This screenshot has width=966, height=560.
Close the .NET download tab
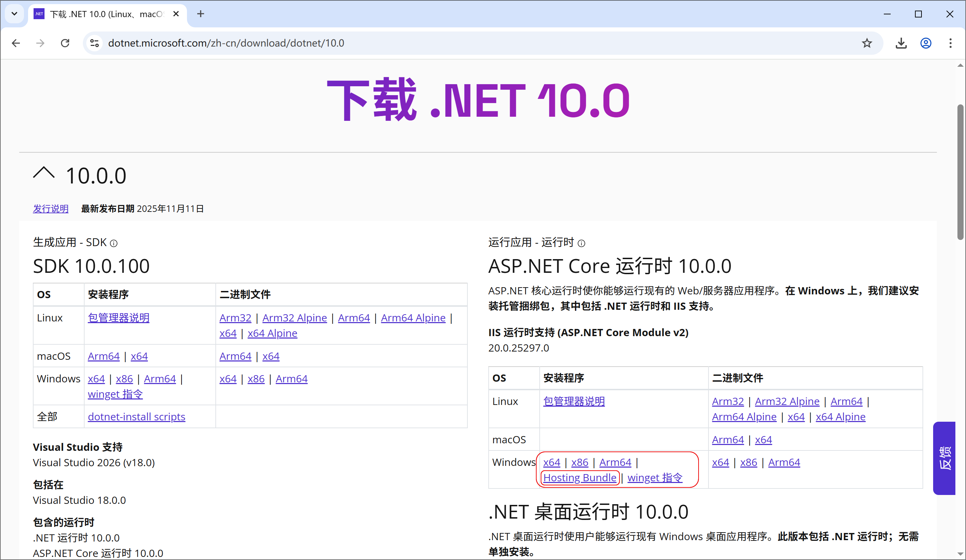[176, 14]
